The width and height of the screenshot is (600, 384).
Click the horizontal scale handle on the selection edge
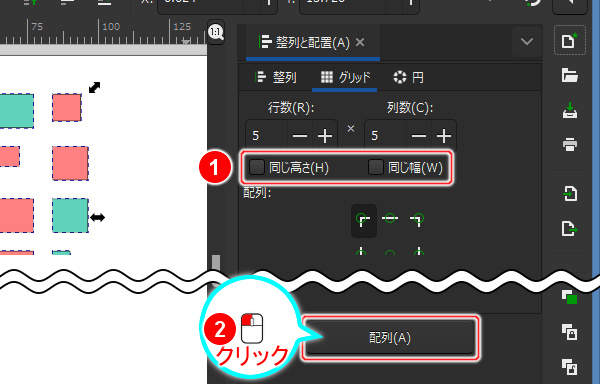[98, 218]
